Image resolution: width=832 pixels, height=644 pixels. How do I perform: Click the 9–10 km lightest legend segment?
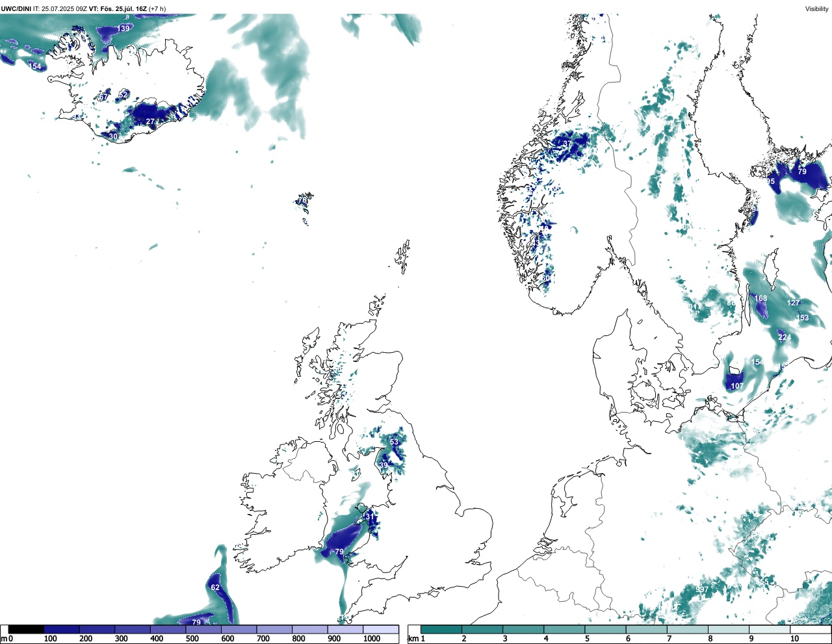pyautogui.click(x=769, y=629)
